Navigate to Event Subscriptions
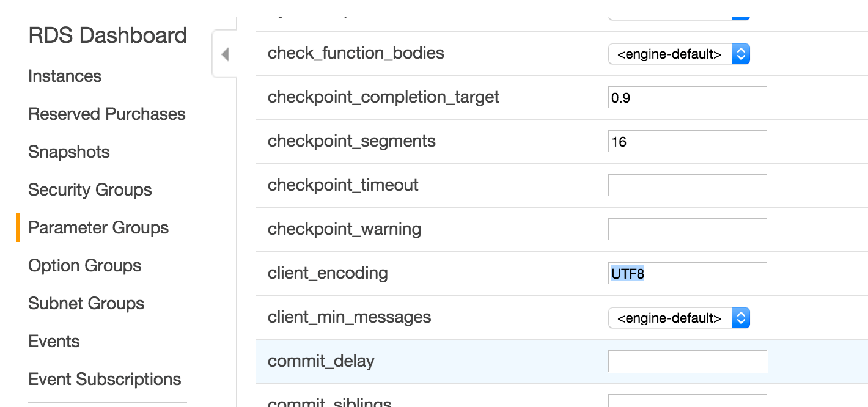Image resolution: width=868 pixels, height=407 pixels. tap(105, 380)
